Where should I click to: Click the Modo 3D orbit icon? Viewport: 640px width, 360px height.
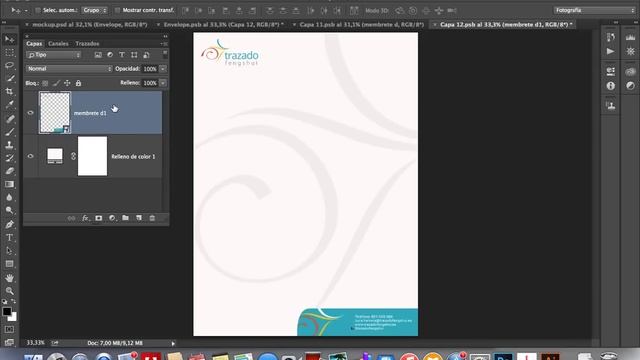400,10
